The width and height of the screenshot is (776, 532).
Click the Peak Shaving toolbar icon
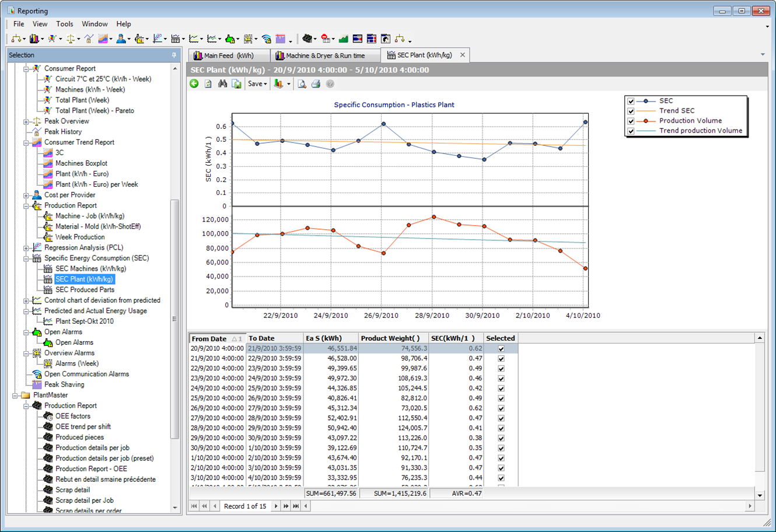[281, 39]
